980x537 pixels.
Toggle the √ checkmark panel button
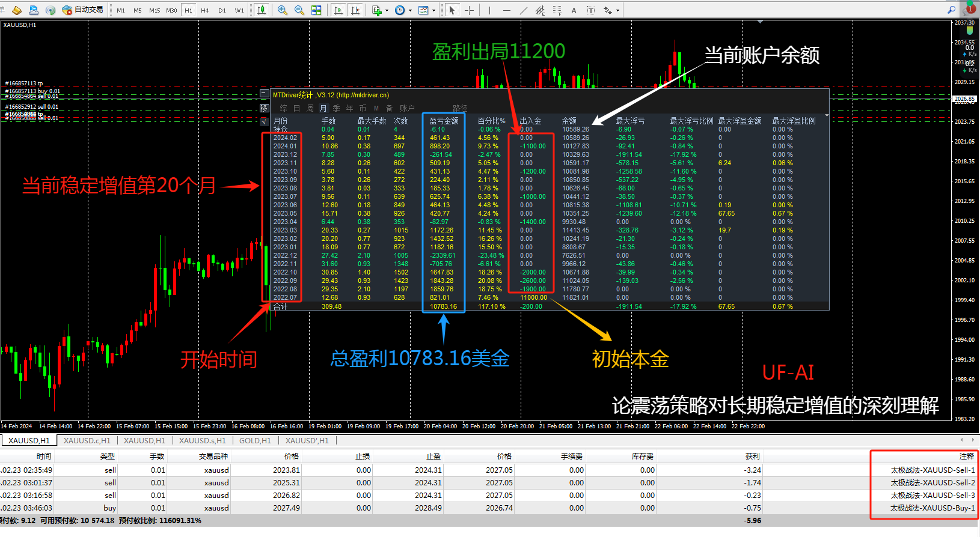[265, 121]
